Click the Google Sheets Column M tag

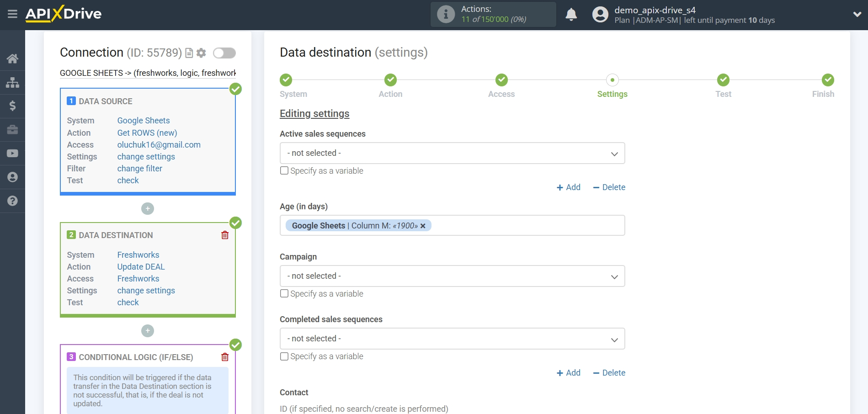[x=358, y=226]
